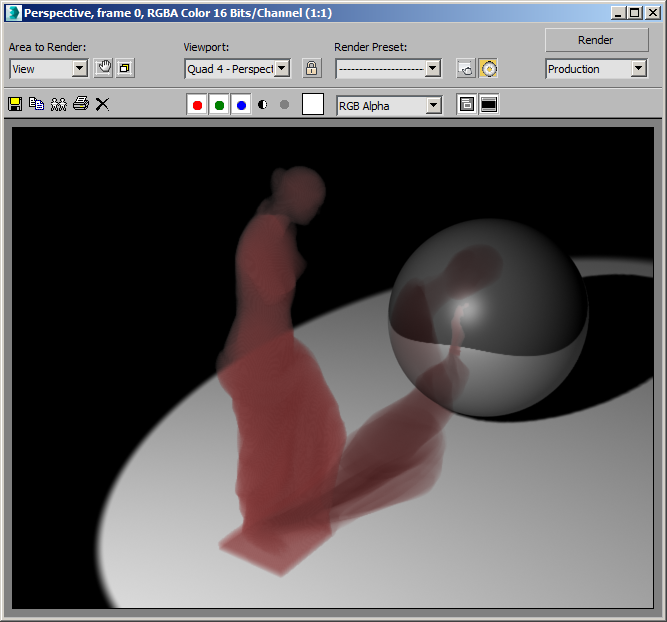Toggle the Monochrome gray circle button
Screen dimensions: 667x622
pyautogui.click(x=285, y=104)
